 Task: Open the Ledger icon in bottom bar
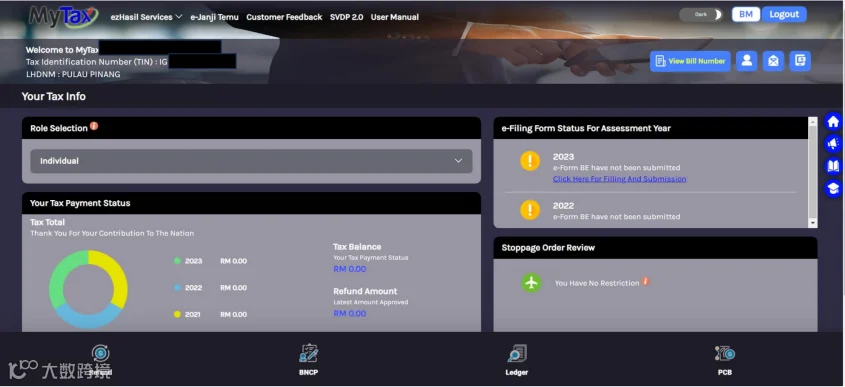coord(517,354)
